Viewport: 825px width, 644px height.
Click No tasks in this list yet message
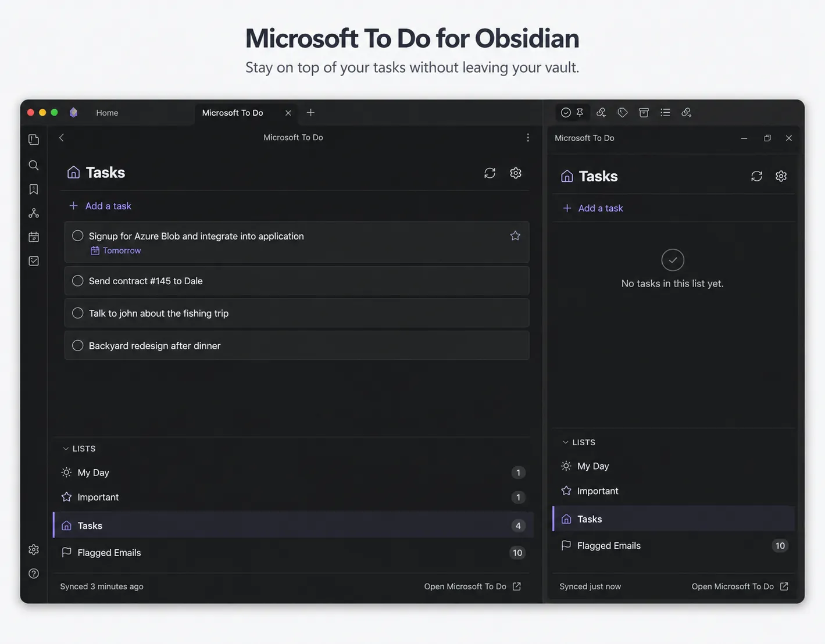click(673, 284)
